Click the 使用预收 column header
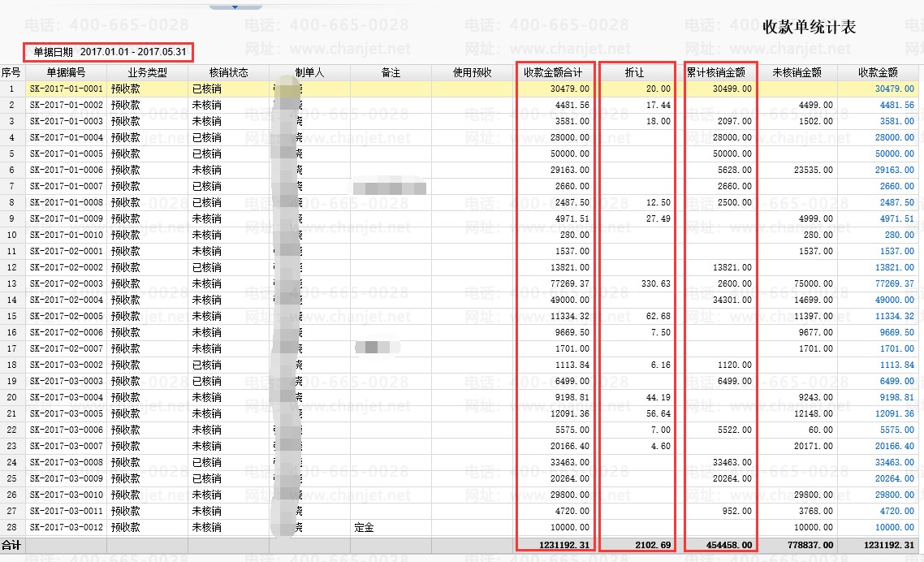The height and width of the screenshot is (562, 924). pos(472,72)
